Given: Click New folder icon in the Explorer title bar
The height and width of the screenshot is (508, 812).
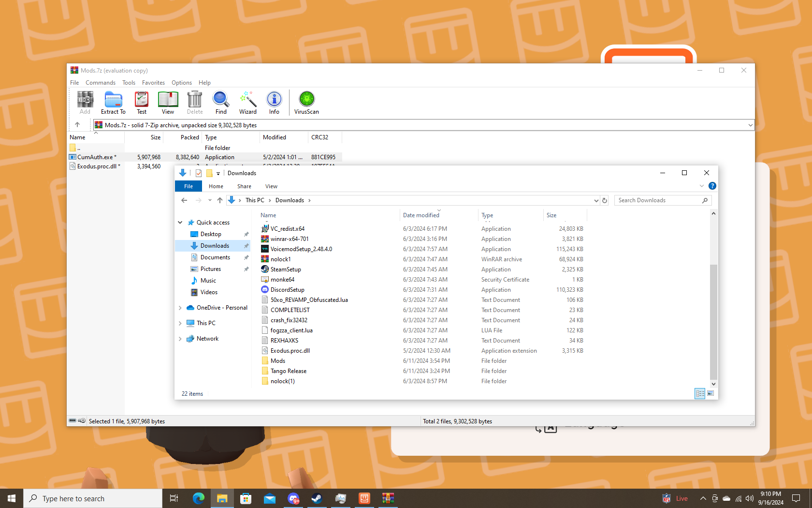Looking at the screenshot, I should pos(209,173).
